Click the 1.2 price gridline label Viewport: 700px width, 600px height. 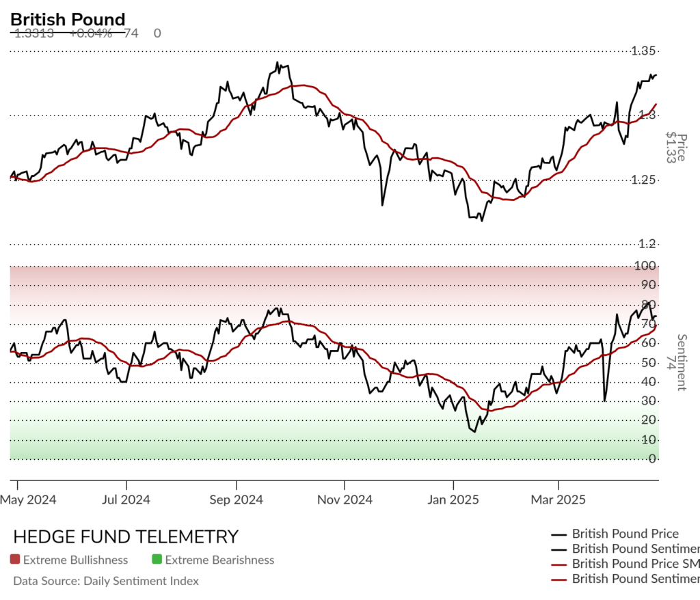click(647, 244)
